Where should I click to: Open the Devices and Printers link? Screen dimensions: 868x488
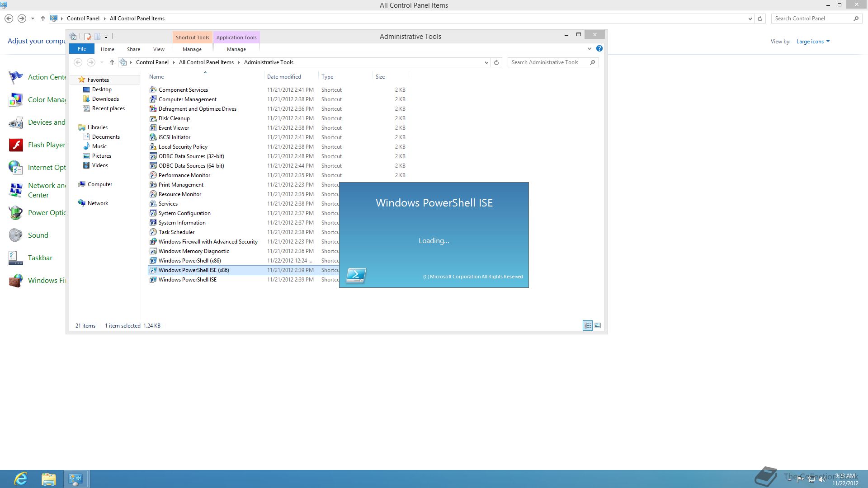point(46,122)
